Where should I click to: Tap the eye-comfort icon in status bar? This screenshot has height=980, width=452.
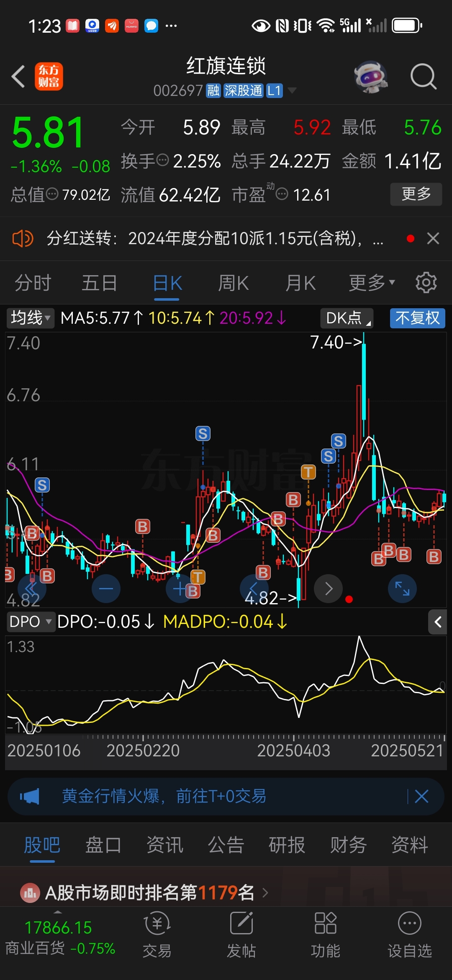coord(261,26)
